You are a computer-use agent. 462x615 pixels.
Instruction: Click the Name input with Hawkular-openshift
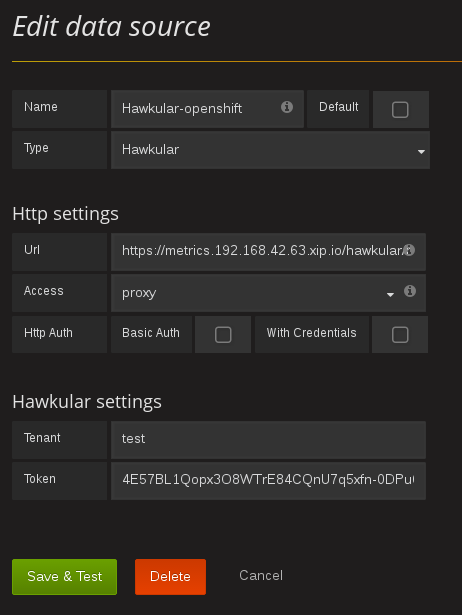(207, 109)
